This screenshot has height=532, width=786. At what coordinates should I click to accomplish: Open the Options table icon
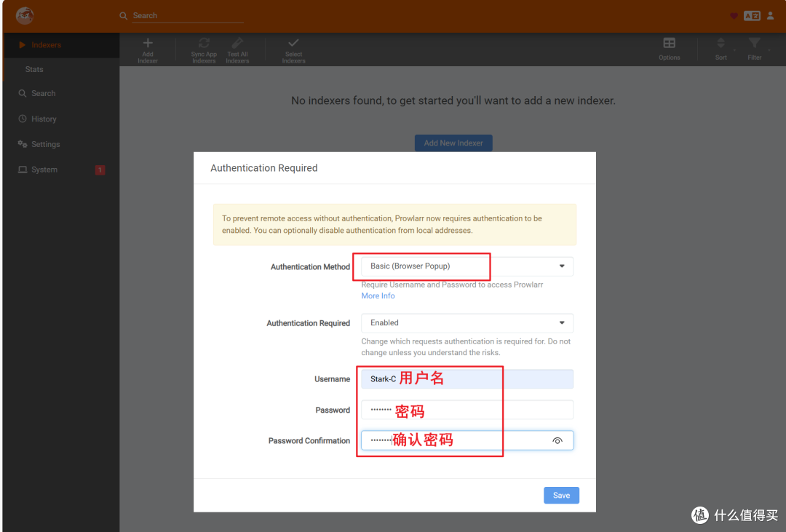(670, 43)
